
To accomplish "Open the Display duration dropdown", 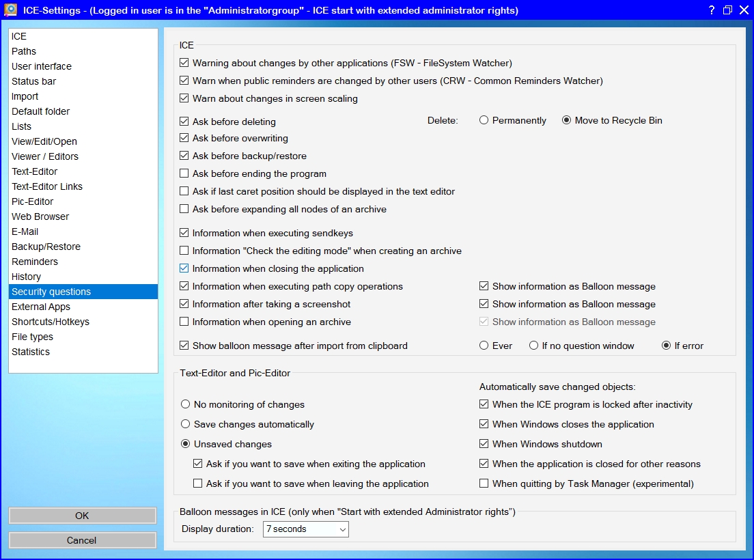I will (305, 529).
